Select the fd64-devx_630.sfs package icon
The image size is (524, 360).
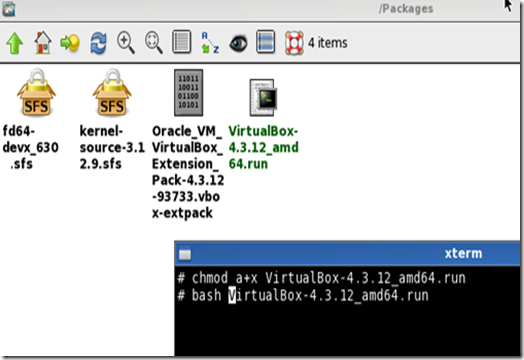click(36, 93)
